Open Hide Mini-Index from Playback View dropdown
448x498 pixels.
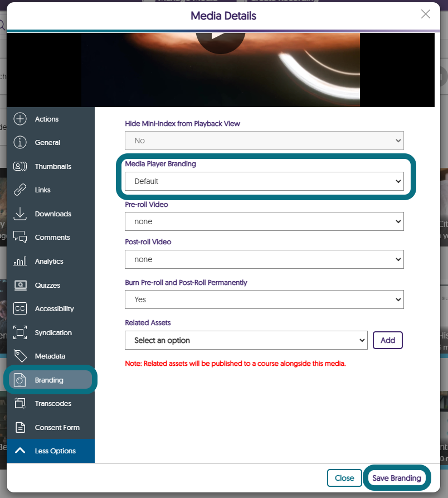pyautogui.click(x=264, y=141)
